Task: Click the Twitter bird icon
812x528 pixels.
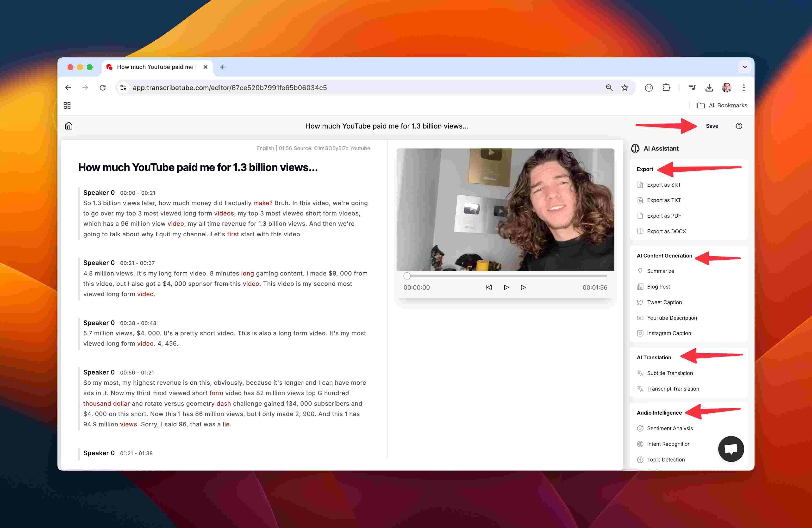Action: [640, 302]
